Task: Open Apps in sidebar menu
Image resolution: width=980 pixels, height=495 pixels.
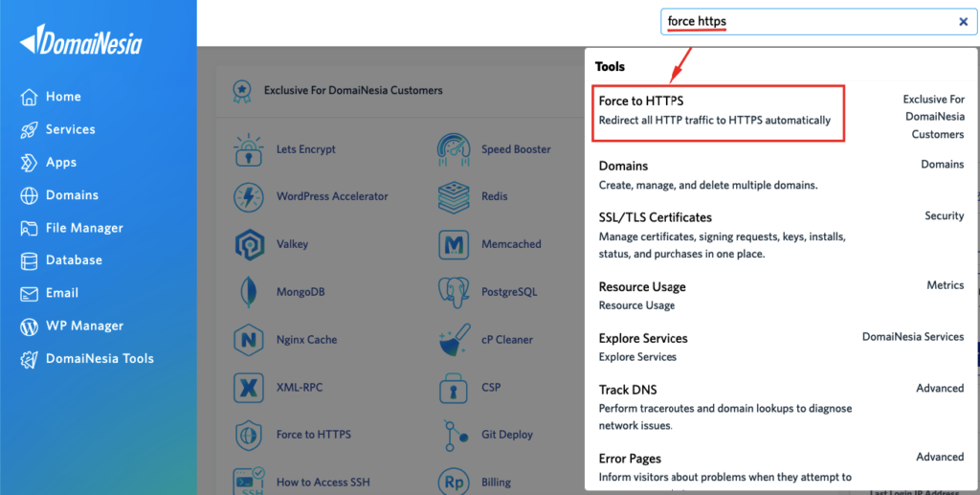Action: (61, 163)
